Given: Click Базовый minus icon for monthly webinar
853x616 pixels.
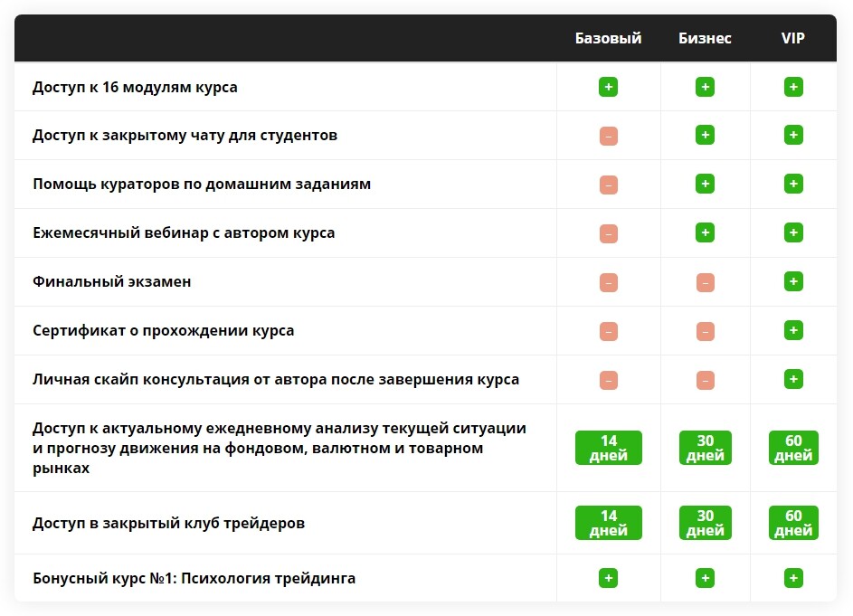Looking at the screenshot, I should click(x=608, y=233).
